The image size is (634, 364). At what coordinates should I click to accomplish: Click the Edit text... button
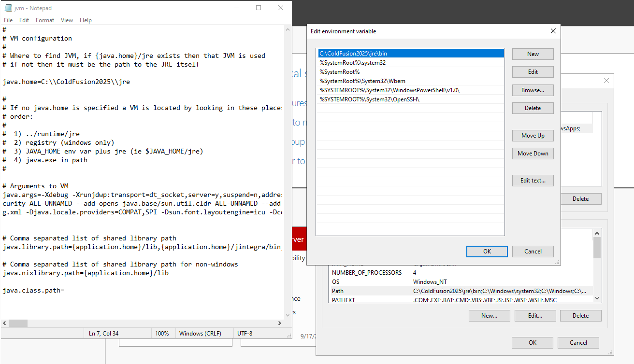(x=533, y=181)
